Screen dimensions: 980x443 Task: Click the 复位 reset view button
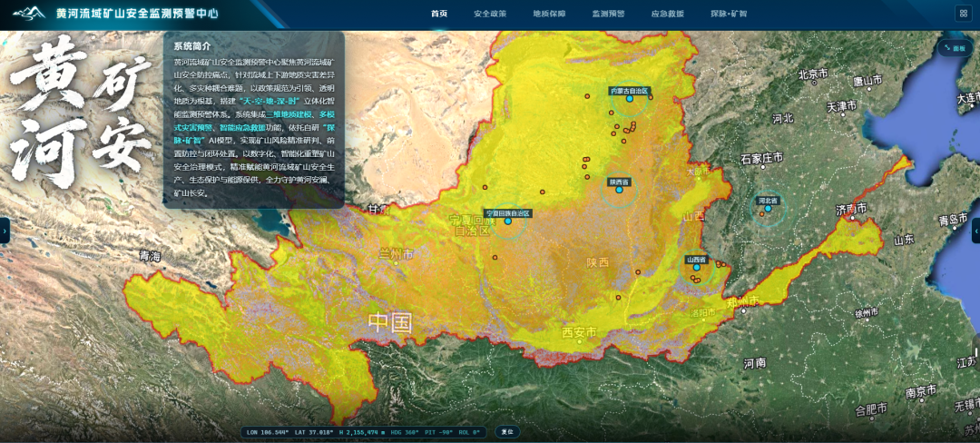pyautogui.click(x=507, y=432)
